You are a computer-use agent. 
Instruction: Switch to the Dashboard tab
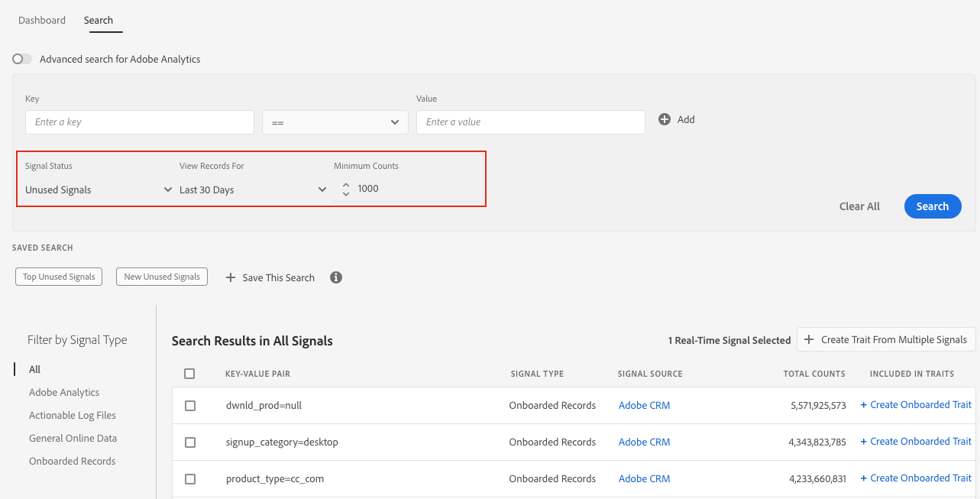point(42,20)
